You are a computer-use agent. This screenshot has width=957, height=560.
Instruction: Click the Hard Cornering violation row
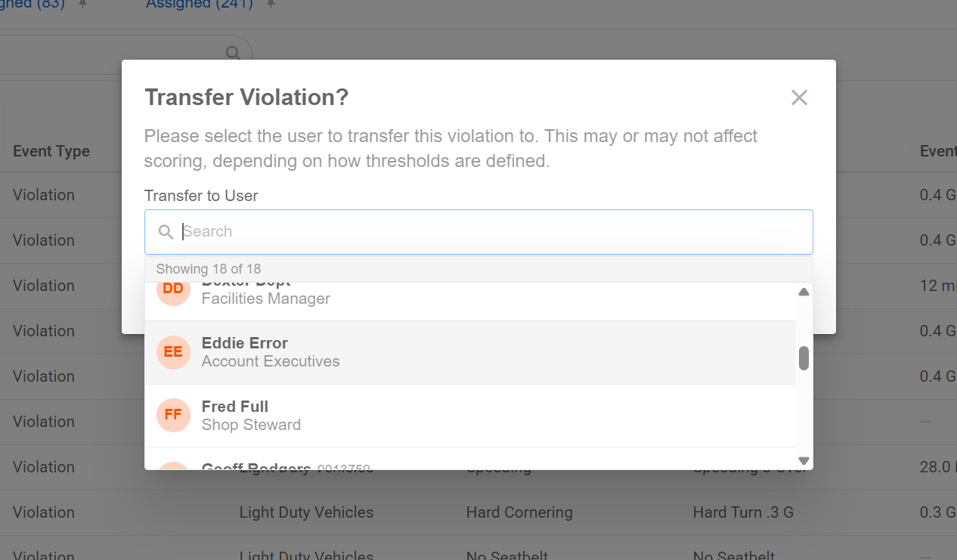tap(478, 512)
